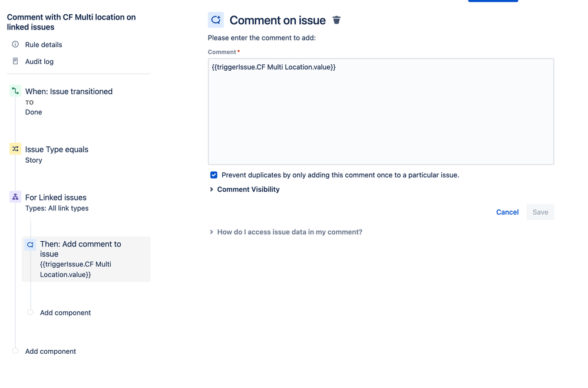Click the Cancel link
The image size is (588, 388).
point(507,212)
